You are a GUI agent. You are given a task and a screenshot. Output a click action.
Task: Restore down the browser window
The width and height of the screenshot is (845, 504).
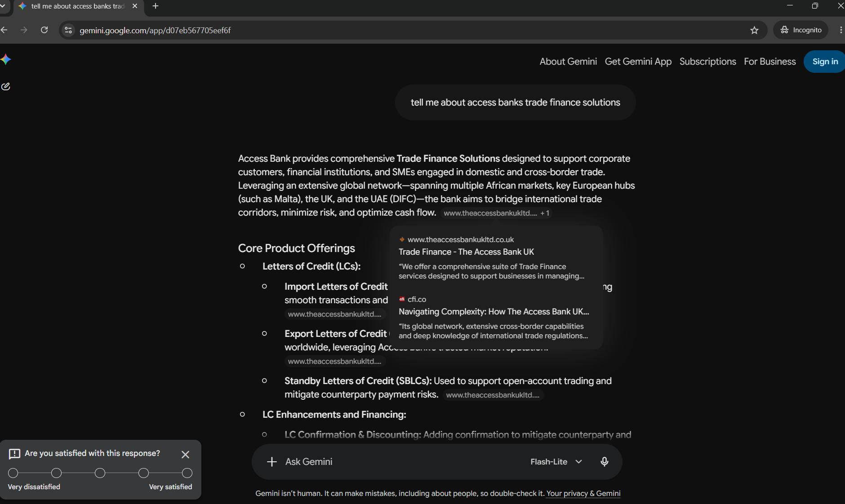[x=815, y=6]
